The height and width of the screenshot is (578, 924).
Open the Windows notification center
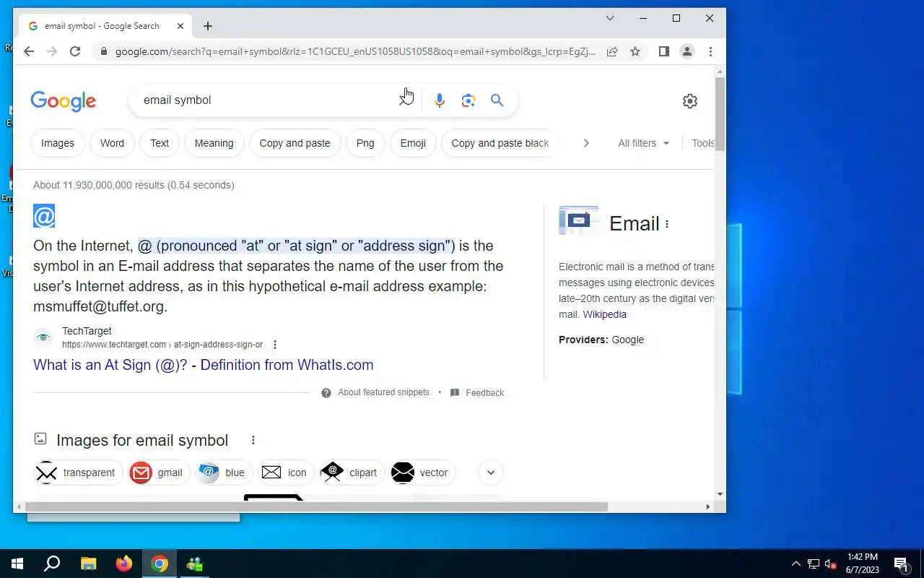tap(901, 564)
